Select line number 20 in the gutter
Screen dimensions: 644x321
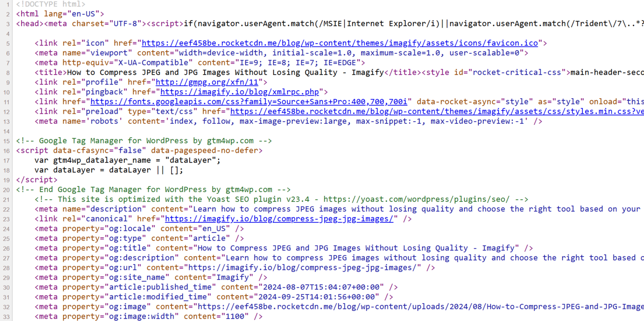coord(6,190)
